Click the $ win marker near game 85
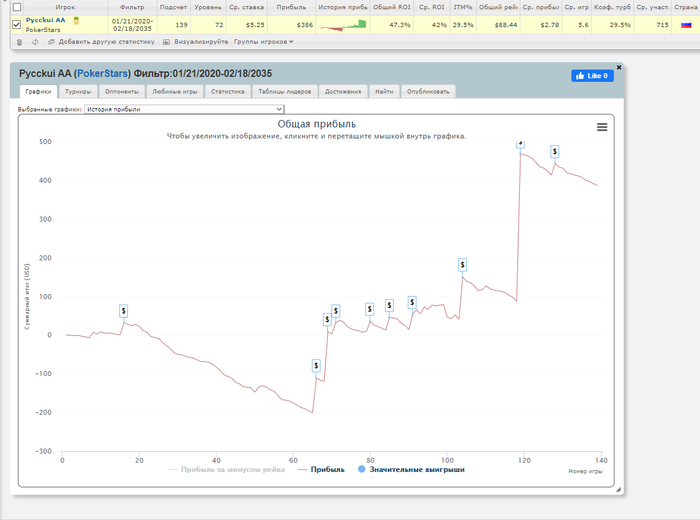 pyautogui.click(x=389, y=305)
